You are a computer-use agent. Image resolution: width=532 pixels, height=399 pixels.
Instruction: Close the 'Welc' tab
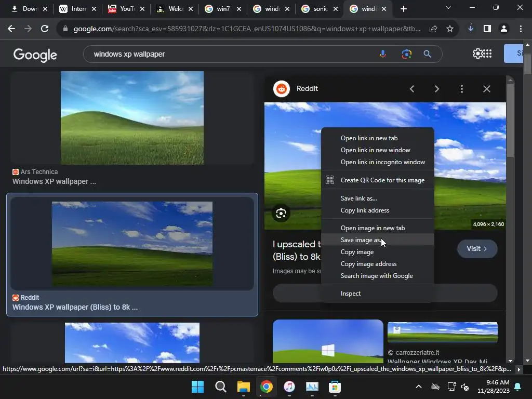(x=191, y=9)
